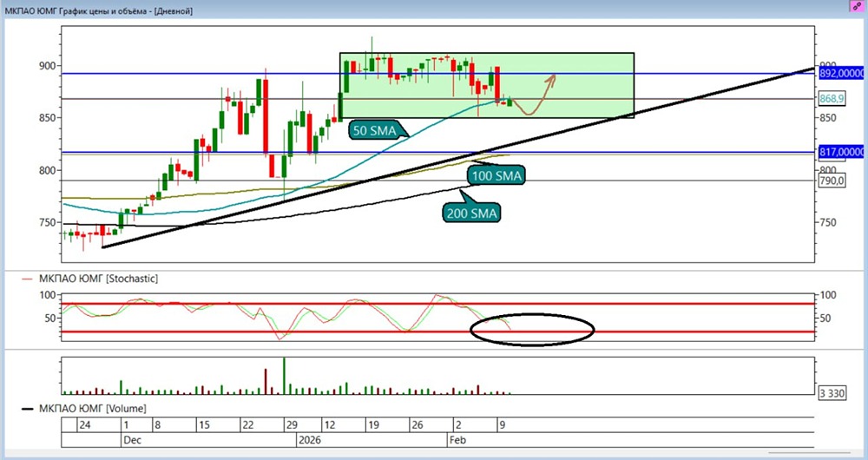Click the 3 330 volume value label
This screenshot has height=460, width=868.
tap(832, 393)
